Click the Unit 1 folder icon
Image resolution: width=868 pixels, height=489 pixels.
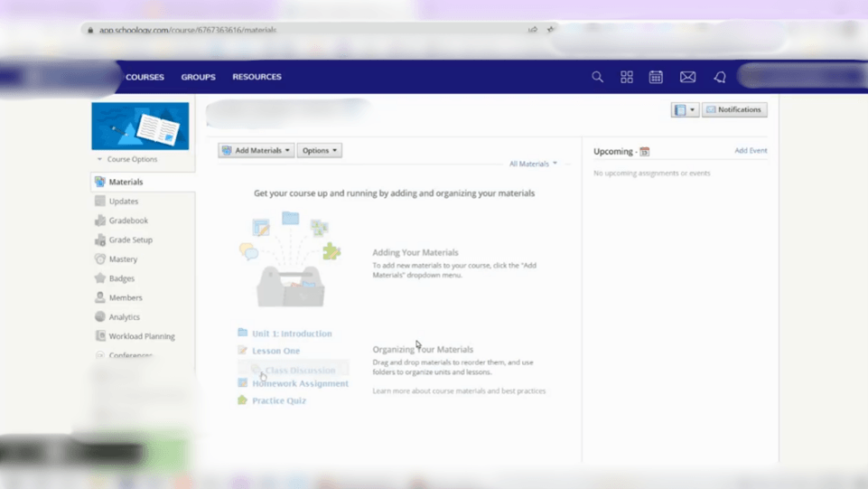click(242, 333)
